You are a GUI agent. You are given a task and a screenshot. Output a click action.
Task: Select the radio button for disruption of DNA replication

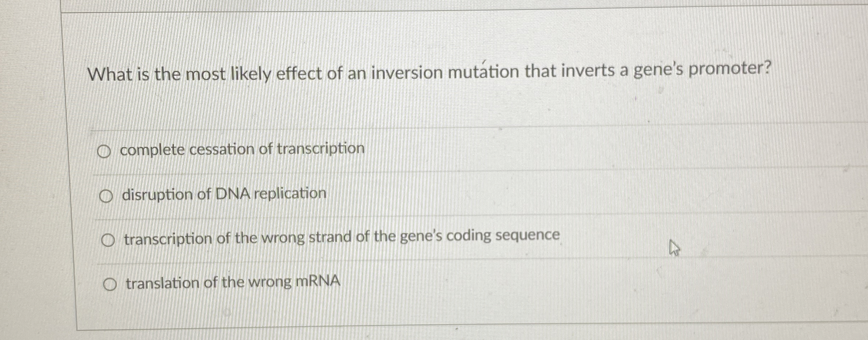(105, 195)
